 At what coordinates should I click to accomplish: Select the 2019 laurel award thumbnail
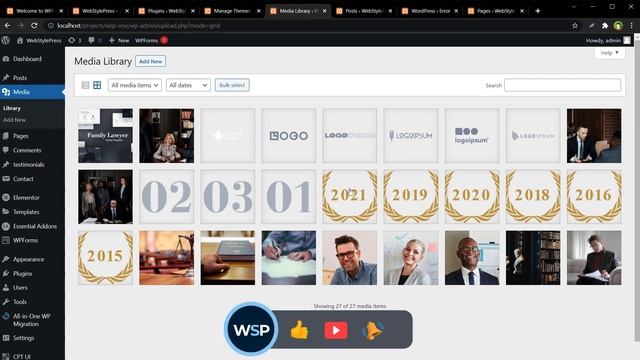pos(411,197)
